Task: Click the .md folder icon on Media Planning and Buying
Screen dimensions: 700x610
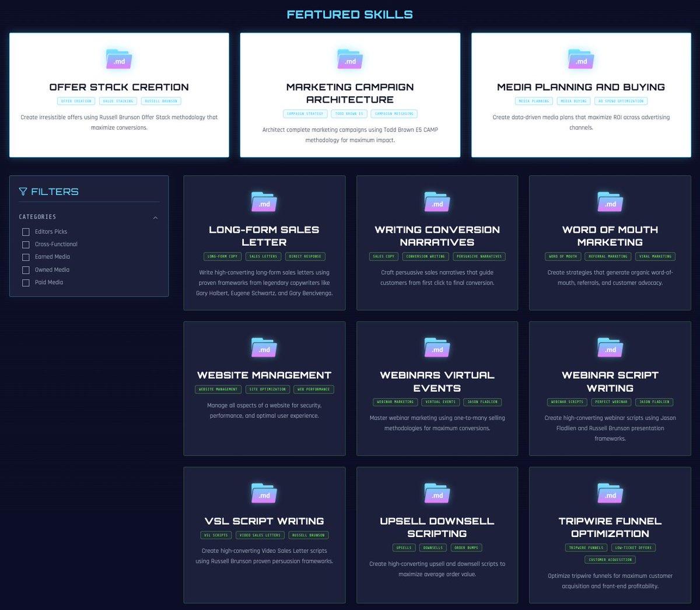Action: click(x=581, y=59)
